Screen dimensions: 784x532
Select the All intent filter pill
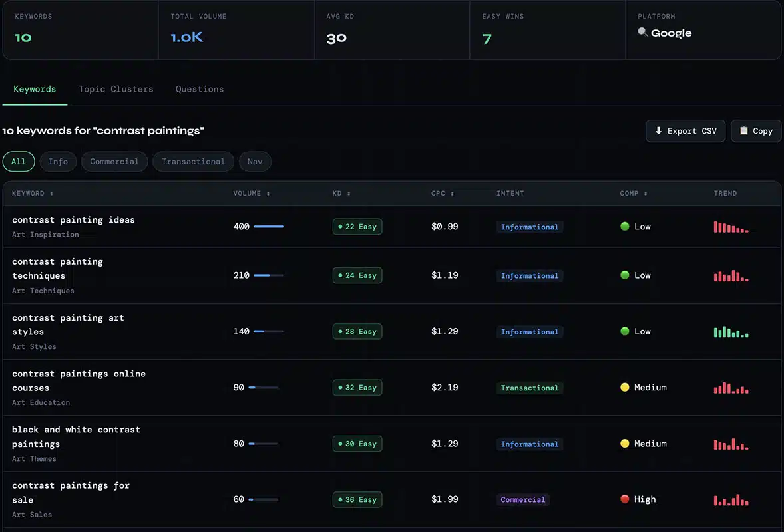(x=19, y=162)
